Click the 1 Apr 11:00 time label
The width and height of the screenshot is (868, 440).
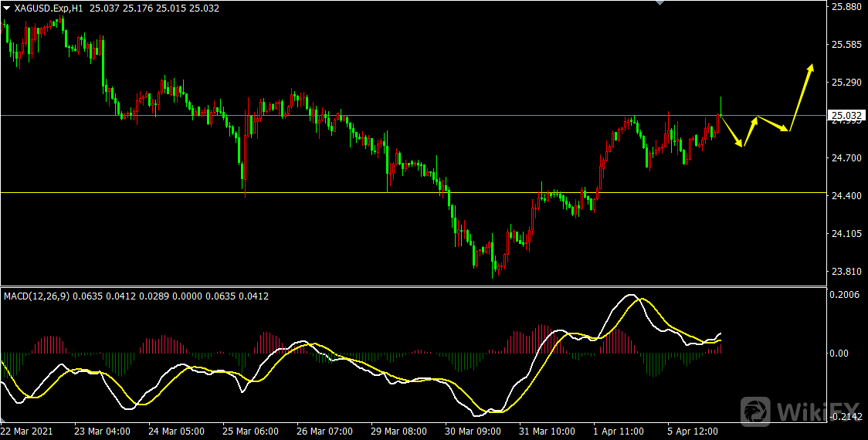621,430
